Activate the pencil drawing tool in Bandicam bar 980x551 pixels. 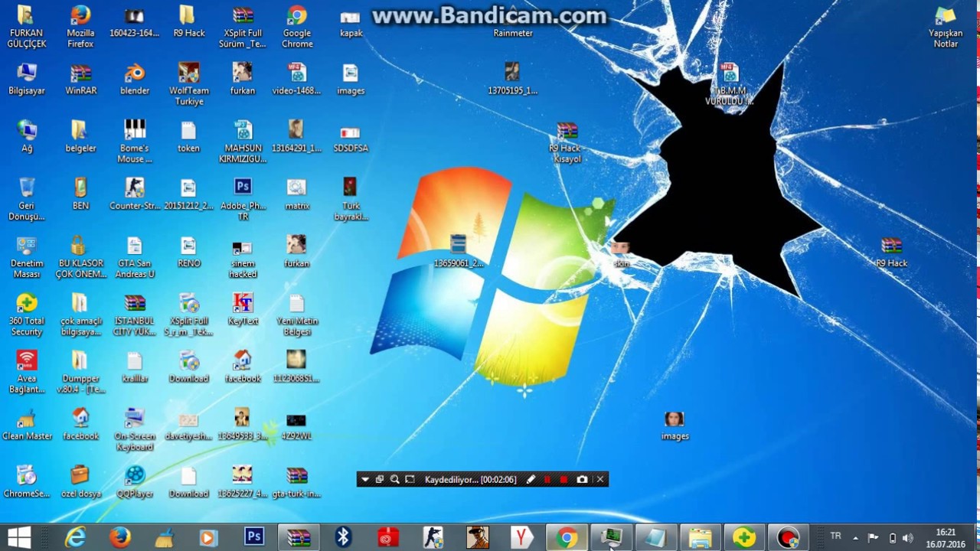tap(531, 480)
